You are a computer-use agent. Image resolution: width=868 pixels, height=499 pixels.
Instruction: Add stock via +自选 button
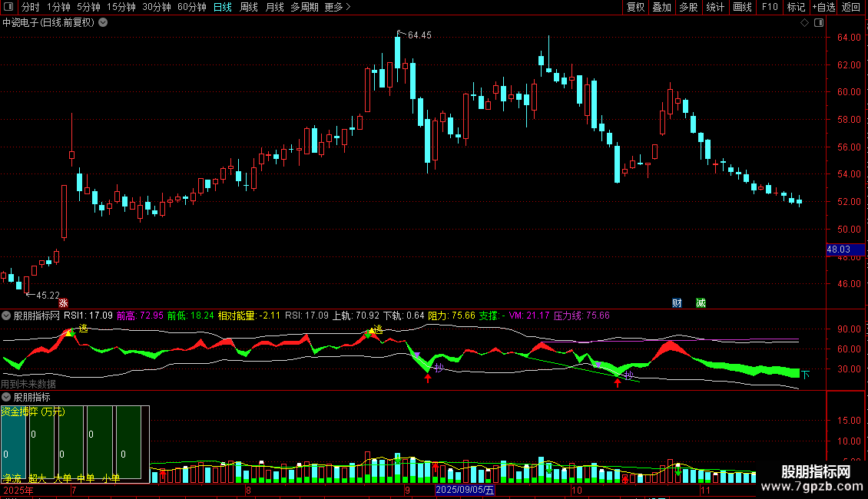(x=823, y=7)
